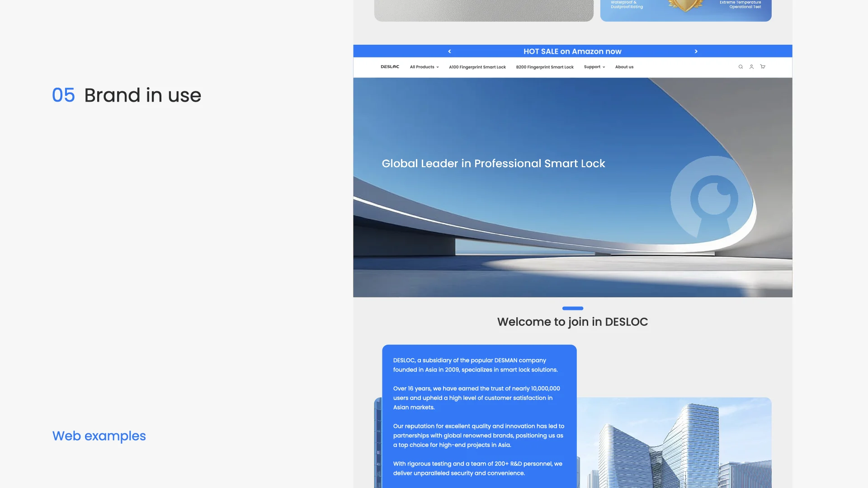
Task: Click the Global Leader hero headline
Action: [x=493, y=164]
